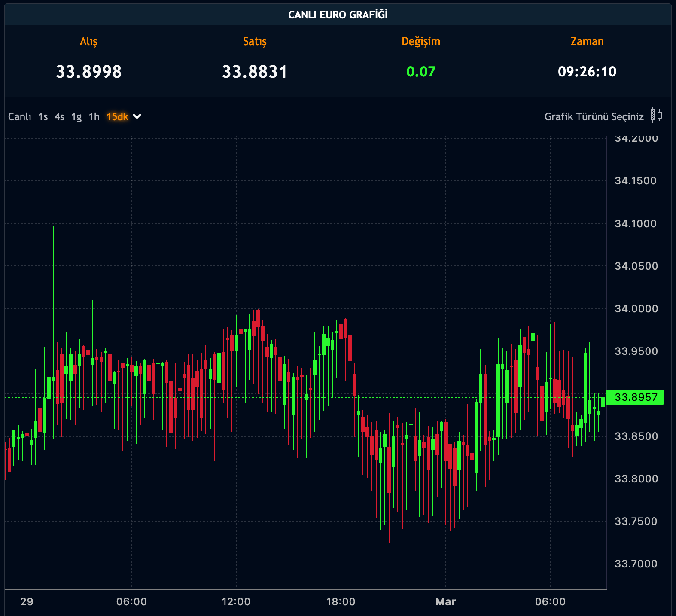The height and width of the screenshot is (616, 676).
Task: Click the CANLI EURO GRAFİĞİ title
Action: click(338, 15)
